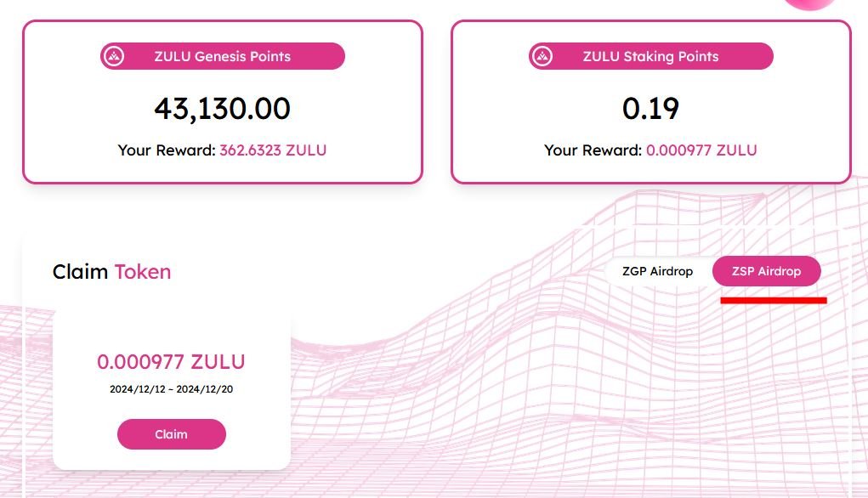Screen dimensions: 868x498
Task: Click the 0.000977 ZULU staking reward text
Action: pyautogui.click(x=701, y=150)
